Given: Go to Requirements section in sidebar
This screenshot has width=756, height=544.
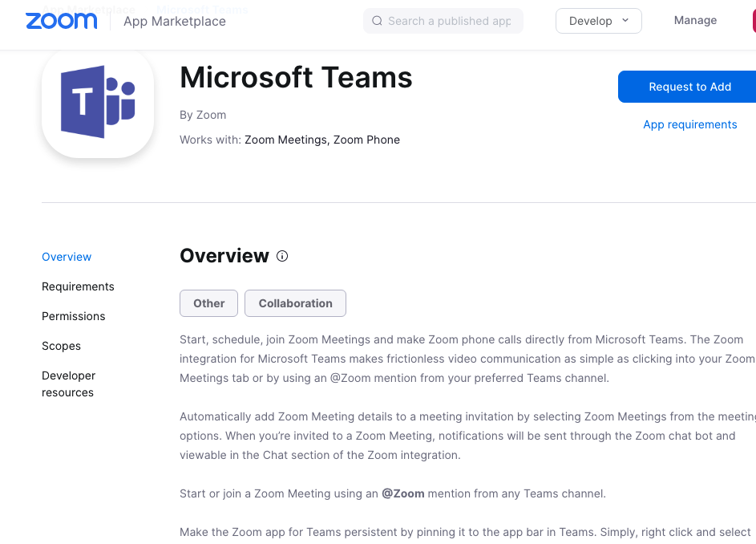Looking at the screenshot, I should tap(78, 286).
